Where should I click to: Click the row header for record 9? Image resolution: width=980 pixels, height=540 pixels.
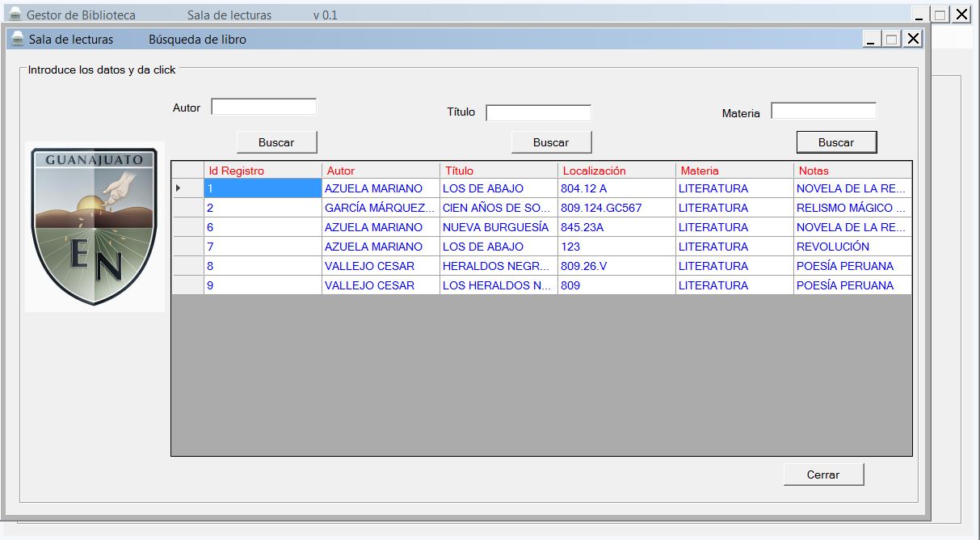[x=187, y=285]
